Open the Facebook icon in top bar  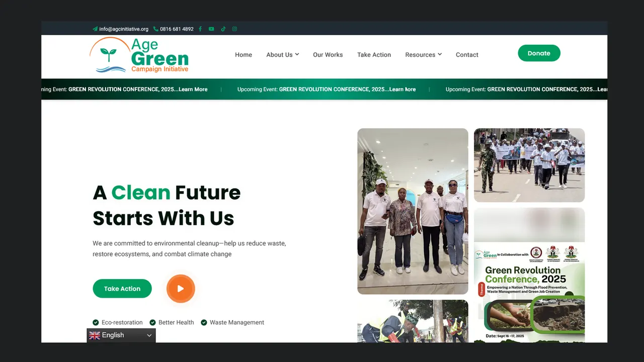200,29
